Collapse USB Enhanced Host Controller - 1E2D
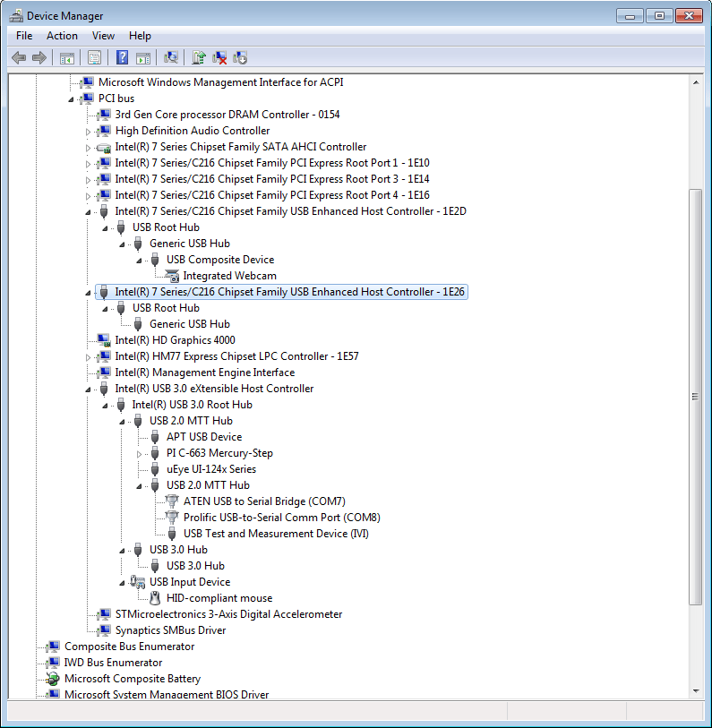This screenshot has width=712, height=728. 88,212
